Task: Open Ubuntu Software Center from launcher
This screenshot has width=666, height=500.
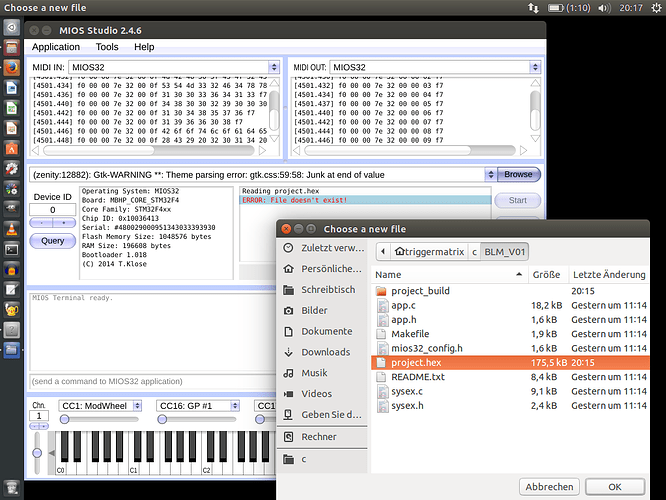Action: coord(12,148)
